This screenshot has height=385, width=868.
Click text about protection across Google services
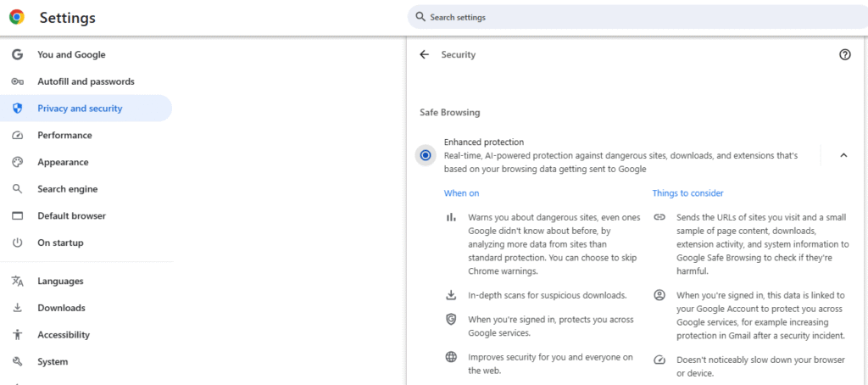coord(551,326)
